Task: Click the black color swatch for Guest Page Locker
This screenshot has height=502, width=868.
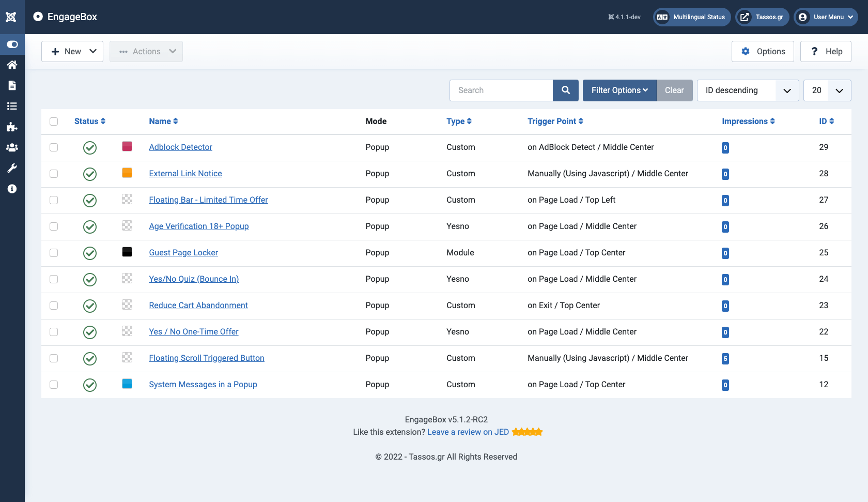Action: 127,252
